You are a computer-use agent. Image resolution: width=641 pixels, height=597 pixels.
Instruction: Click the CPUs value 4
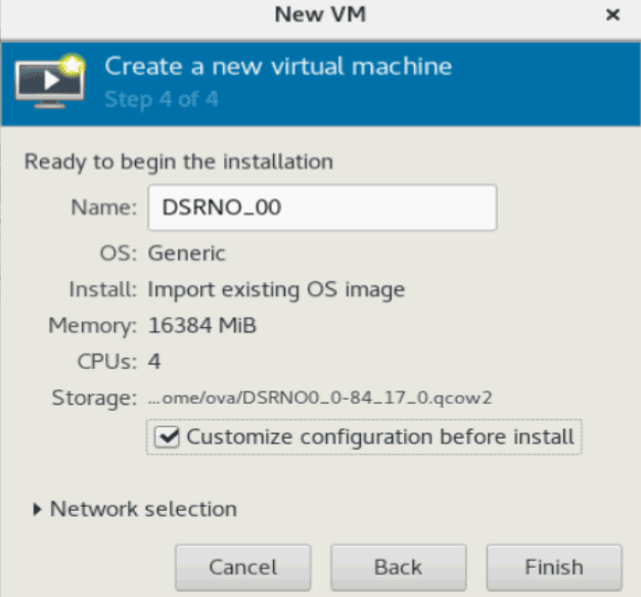pyautogui.click(x=154, y=361)
